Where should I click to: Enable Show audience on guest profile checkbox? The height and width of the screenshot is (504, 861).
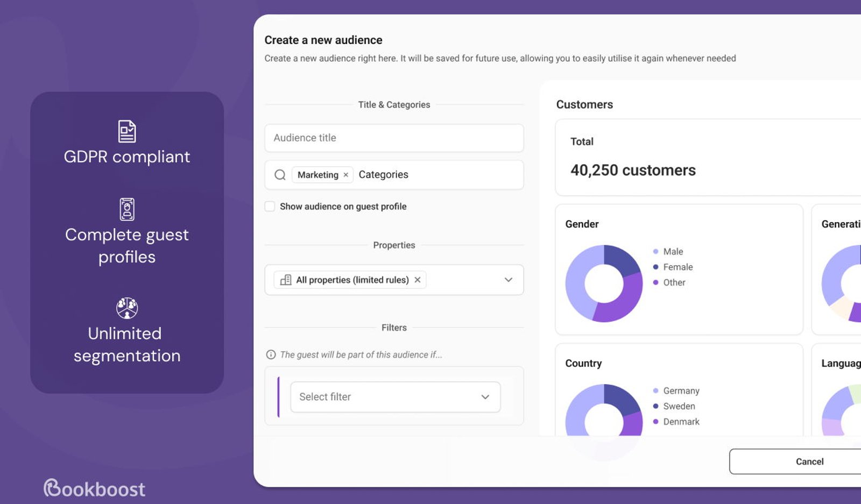tap(270, 207)
